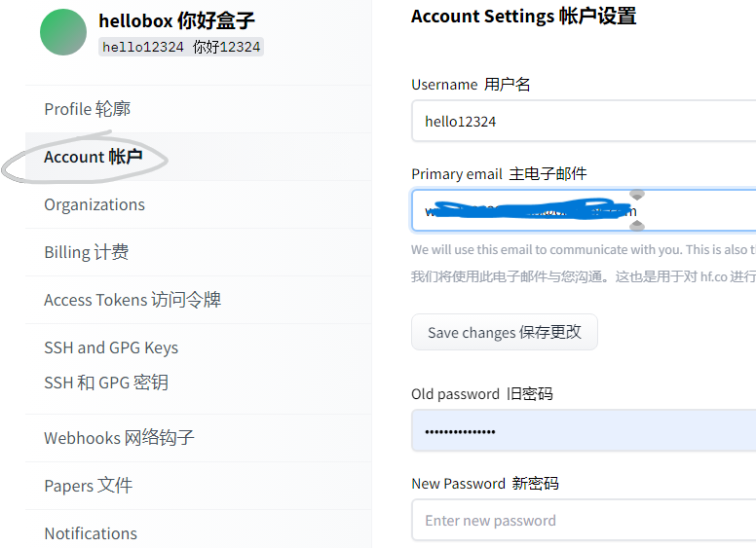Open Access Tokens settings
756x548 pixels.
pos(132,300)
